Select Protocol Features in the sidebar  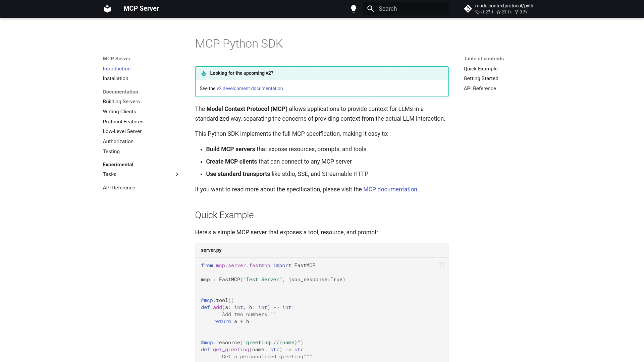(123, 122)
